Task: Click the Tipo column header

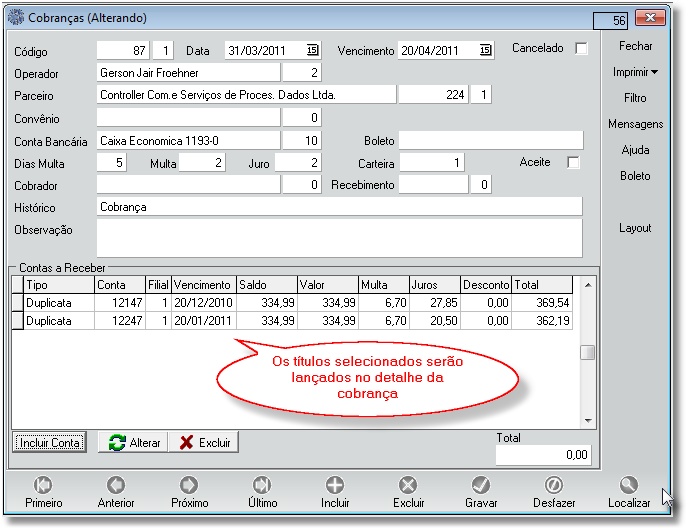Action: (x=59, y=285)
